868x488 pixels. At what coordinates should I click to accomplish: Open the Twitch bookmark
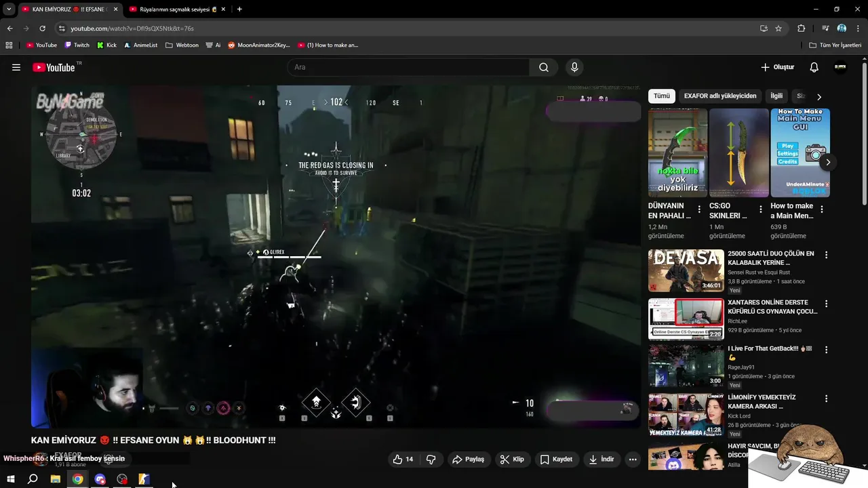[77, 45]
